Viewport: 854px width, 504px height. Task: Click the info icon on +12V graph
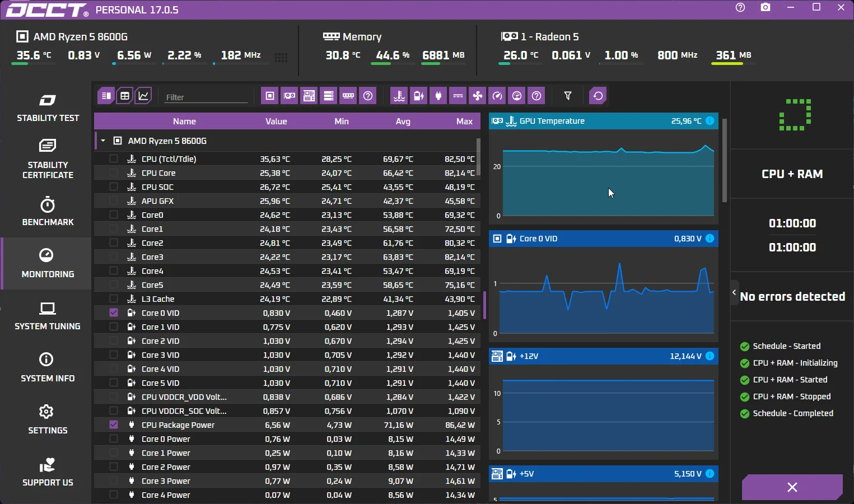pyautogui.click(x=710, y=356)
